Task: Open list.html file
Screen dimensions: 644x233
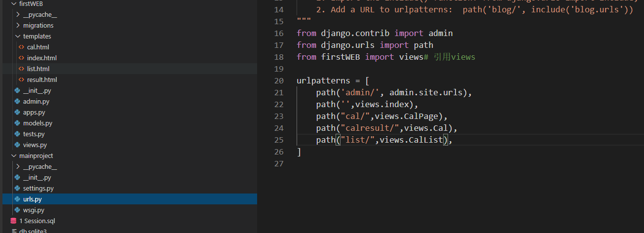Action: (38, 69)
